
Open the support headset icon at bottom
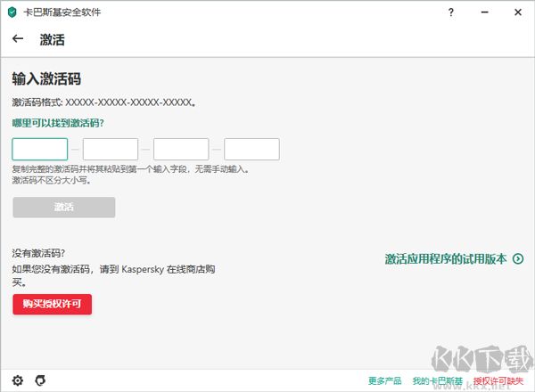coord(40,380)
